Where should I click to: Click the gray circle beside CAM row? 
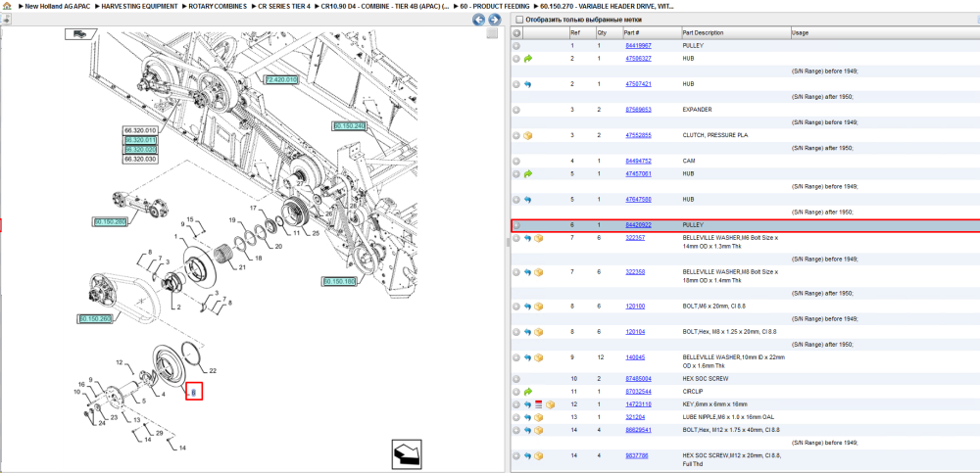tap(516, 162)
